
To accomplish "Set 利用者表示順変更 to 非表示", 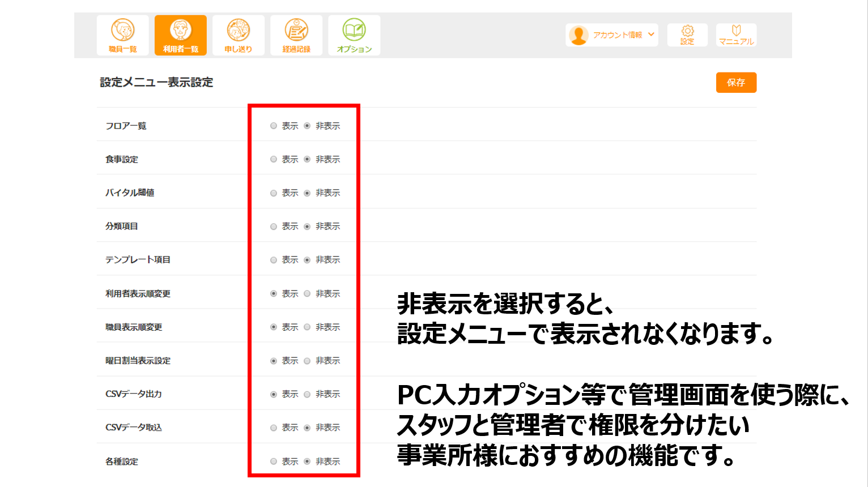I will pyautogui.click(x=307, y=294).
